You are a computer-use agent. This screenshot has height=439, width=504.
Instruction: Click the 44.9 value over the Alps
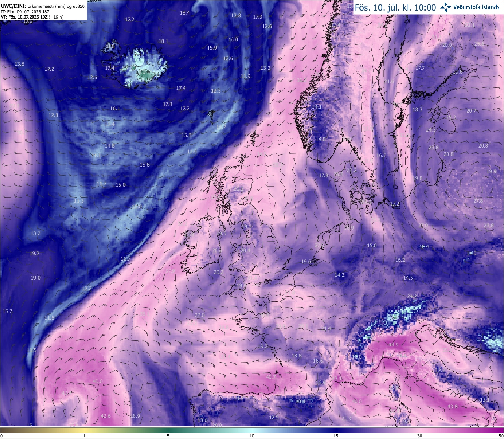pos(393,345)
